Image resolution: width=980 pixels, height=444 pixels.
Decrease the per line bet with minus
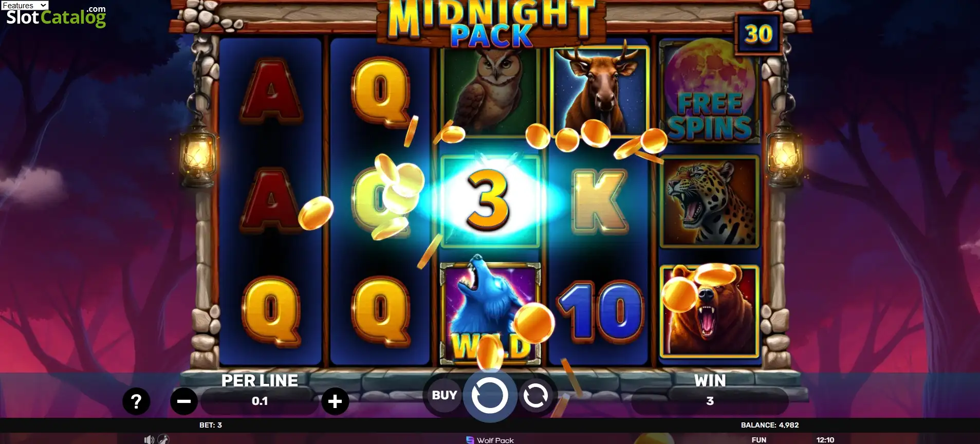point(184,401)
